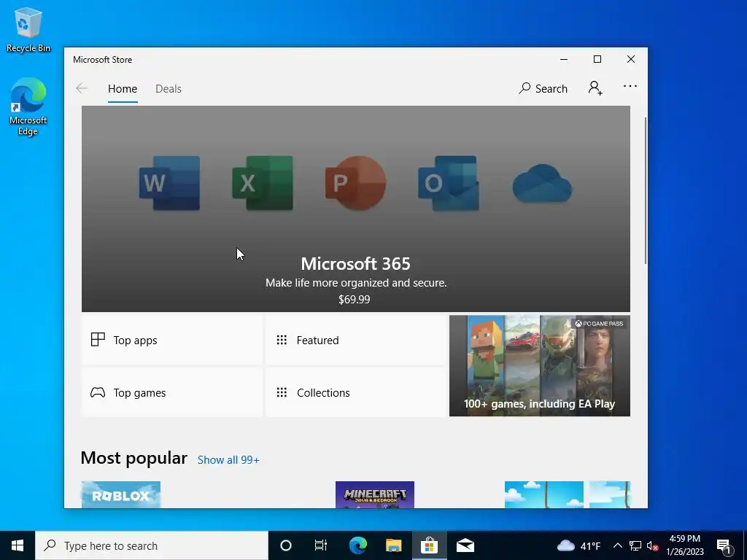Open Search in Microsoft Store
747x560 pixels.
[x=543, y=88]
